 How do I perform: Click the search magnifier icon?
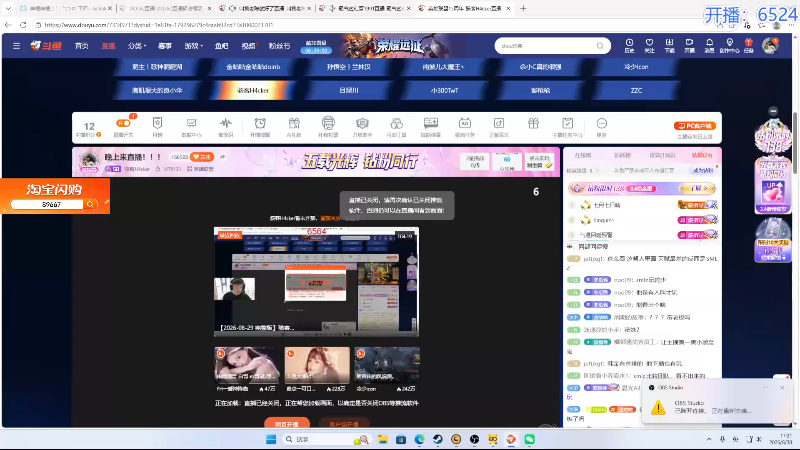(600, 46)
